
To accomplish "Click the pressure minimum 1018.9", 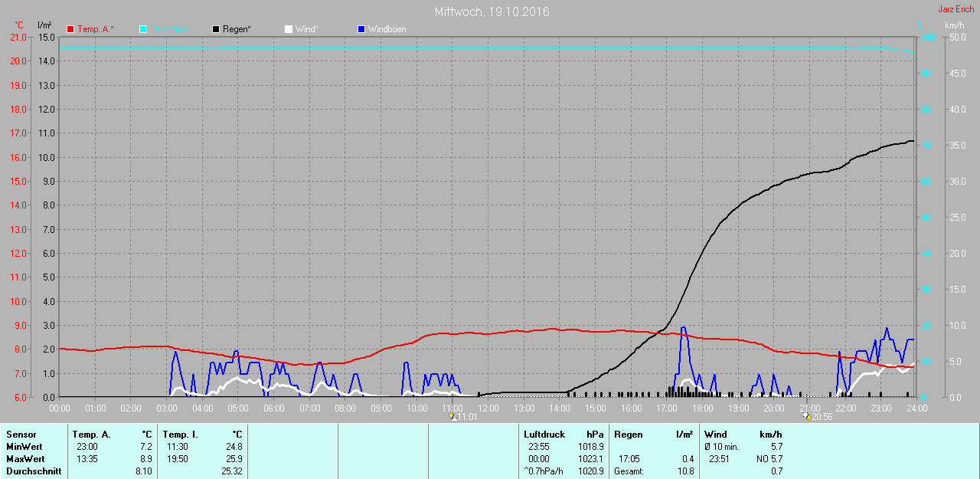I will point(590,447).
